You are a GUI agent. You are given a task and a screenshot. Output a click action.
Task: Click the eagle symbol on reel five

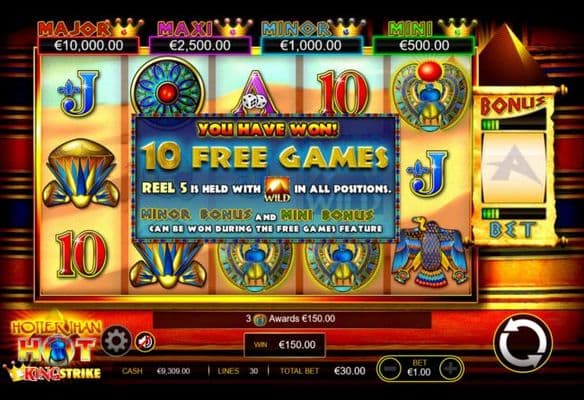coord(429,253)
